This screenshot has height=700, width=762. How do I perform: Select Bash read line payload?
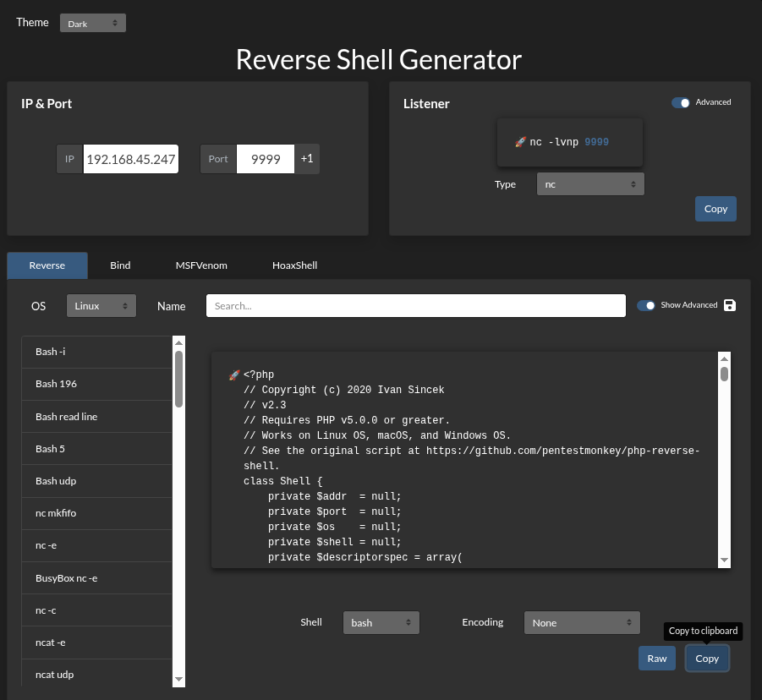96,416
